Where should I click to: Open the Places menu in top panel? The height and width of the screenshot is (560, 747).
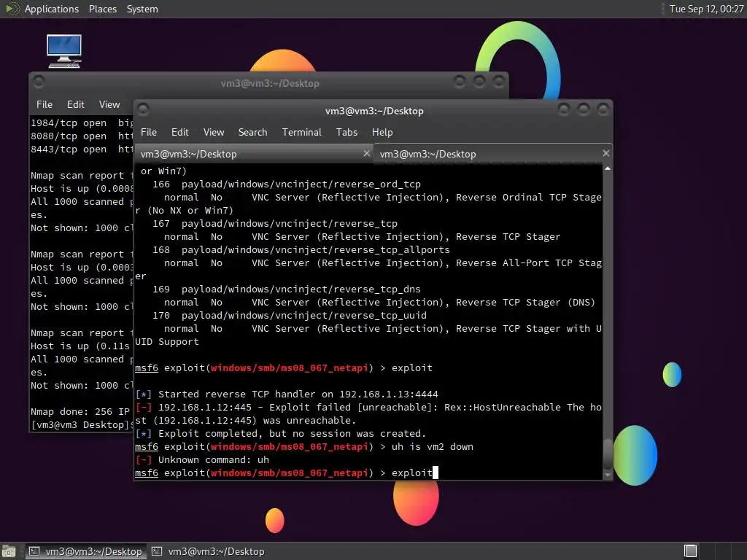pyautogui.click(x=102, y=9)
